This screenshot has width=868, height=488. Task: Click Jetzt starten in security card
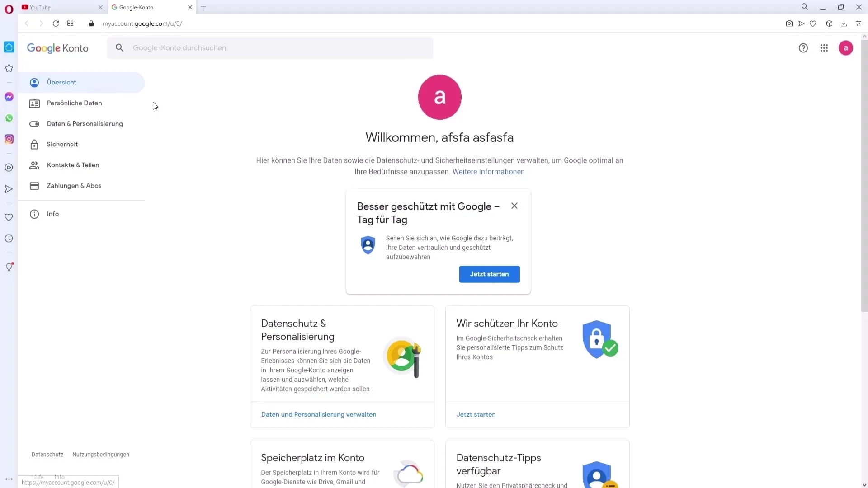pyautogui.click(x=476, y=414)
